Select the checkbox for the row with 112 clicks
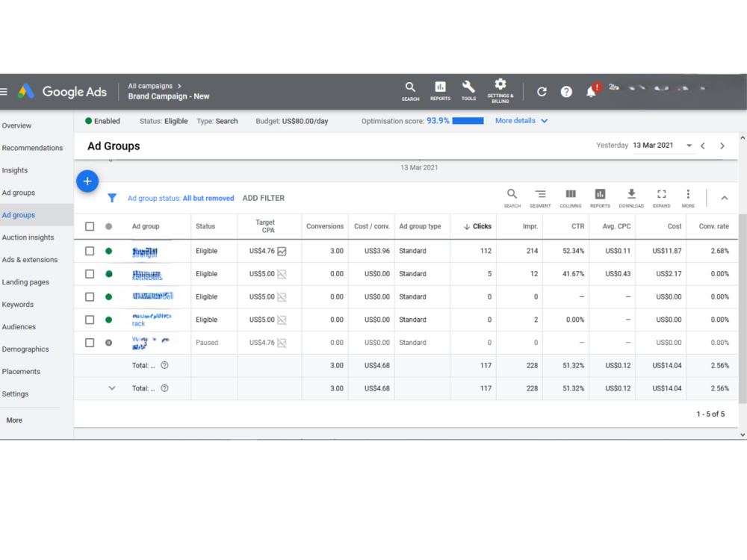This screenshot has width=747, height=560. pos(90,251)
